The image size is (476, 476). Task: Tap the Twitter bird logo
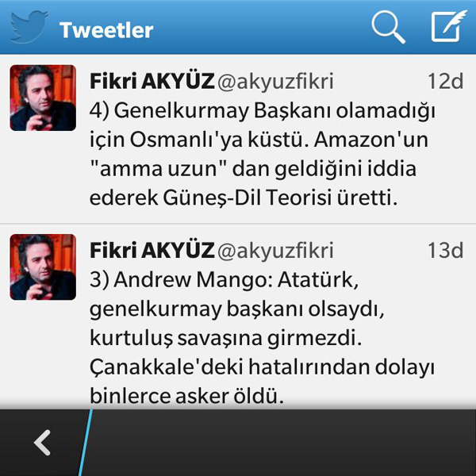29,27
